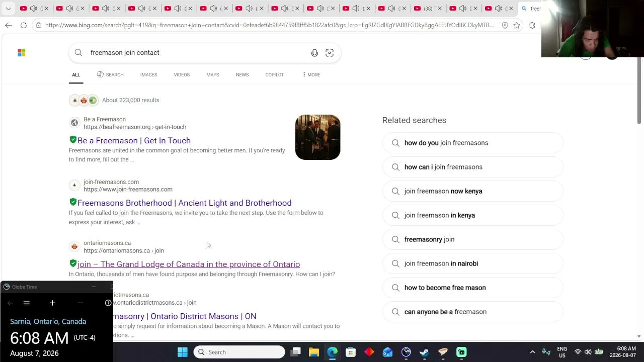644x362 pixels.
Task: Click the ontariomasons.ca site favicon
Action: (x=74, y=246)
